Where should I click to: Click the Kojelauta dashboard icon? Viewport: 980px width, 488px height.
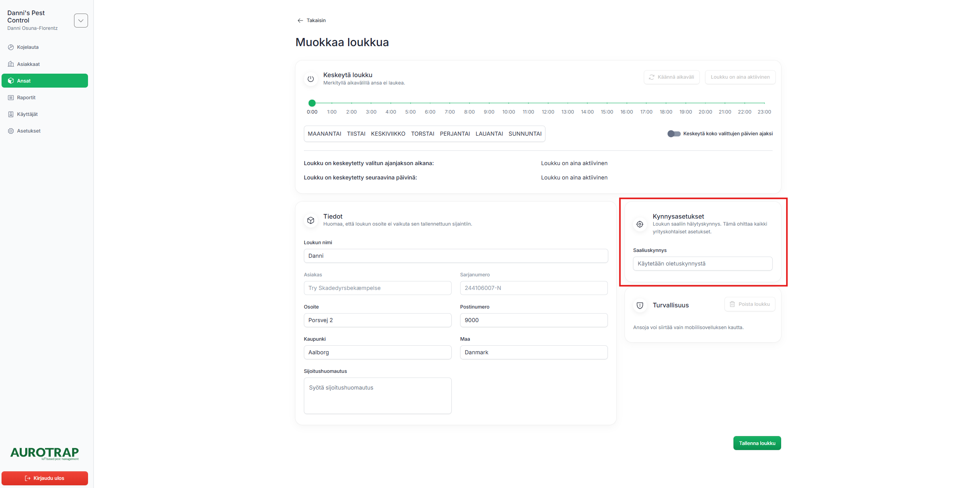(11, 47)
